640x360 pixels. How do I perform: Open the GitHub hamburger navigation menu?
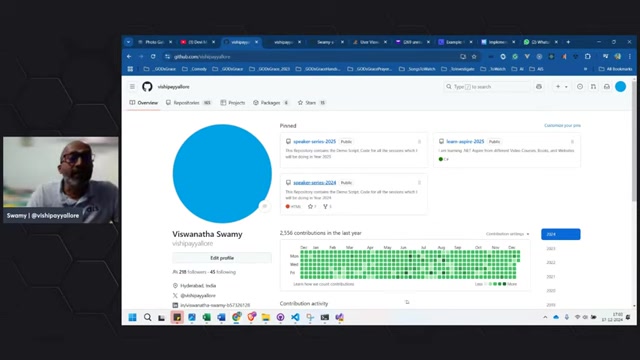[132, 87]
